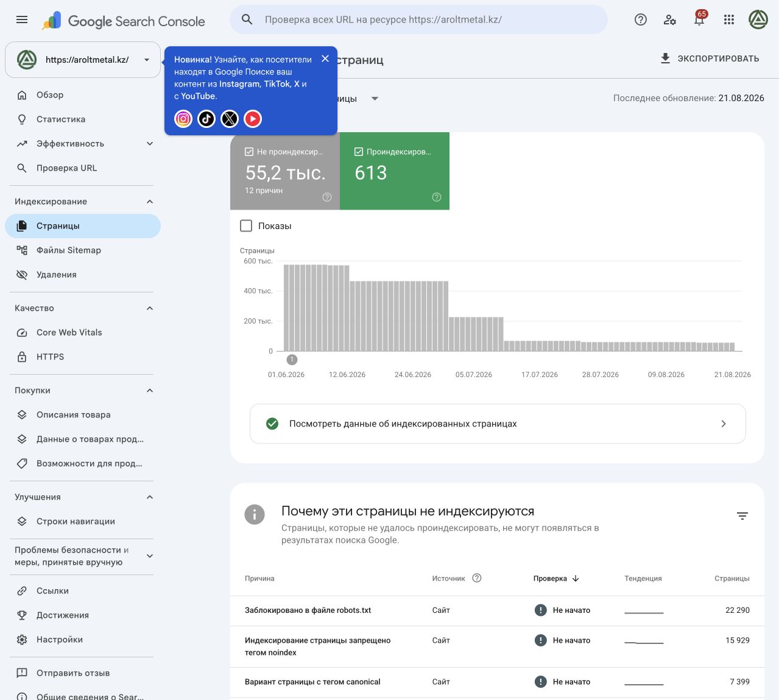Open the Google apps grid
Screen dimensions: 779x700
coord(729,19)
